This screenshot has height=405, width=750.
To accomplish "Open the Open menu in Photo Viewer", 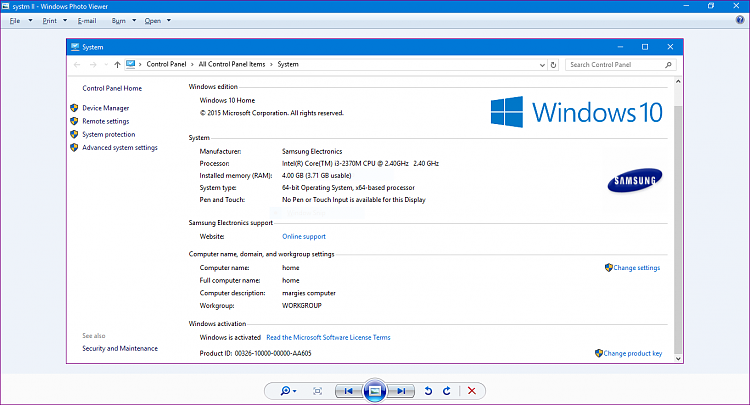I will (x=153, y=21).
